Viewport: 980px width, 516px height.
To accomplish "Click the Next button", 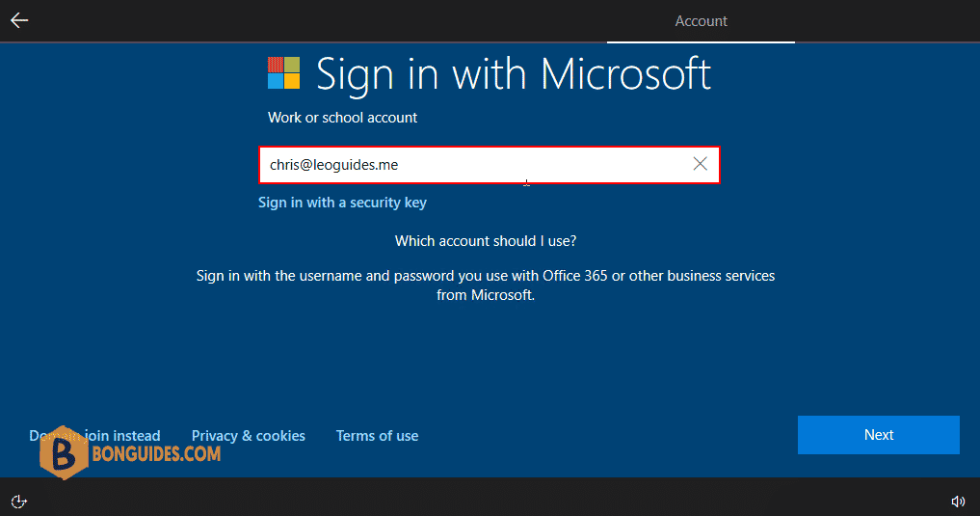I will pyautogui.click(x=878, y=435).
